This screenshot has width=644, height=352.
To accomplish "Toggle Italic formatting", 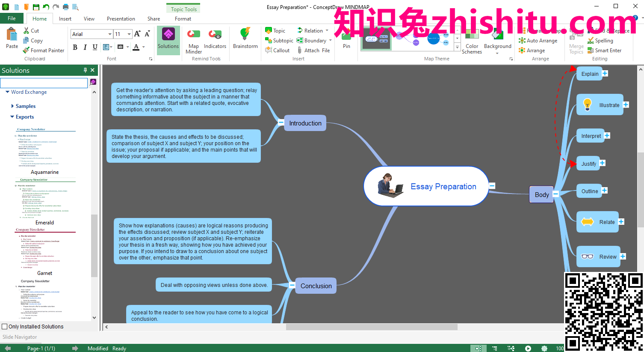I will [85, 47].
